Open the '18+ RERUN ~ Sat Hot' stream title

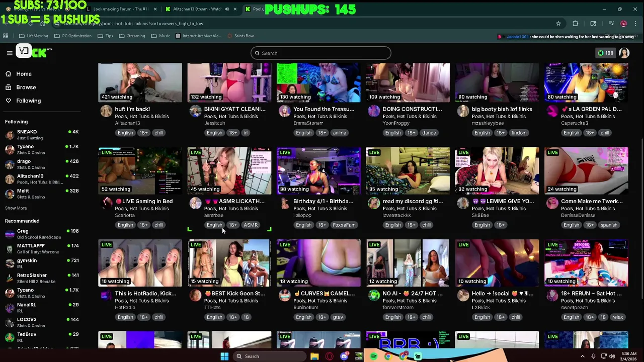(x=591, y=294)
